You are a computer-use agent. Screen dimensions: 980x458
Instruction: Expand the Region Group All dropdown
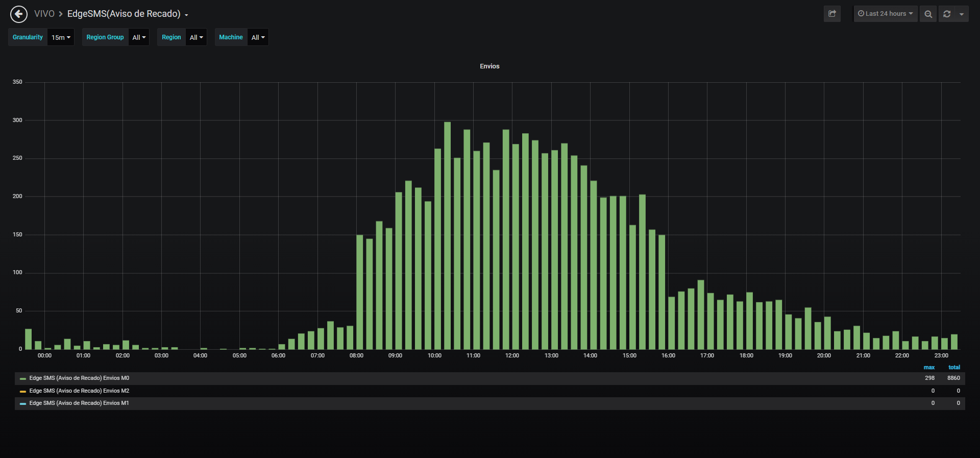(139, 37)
